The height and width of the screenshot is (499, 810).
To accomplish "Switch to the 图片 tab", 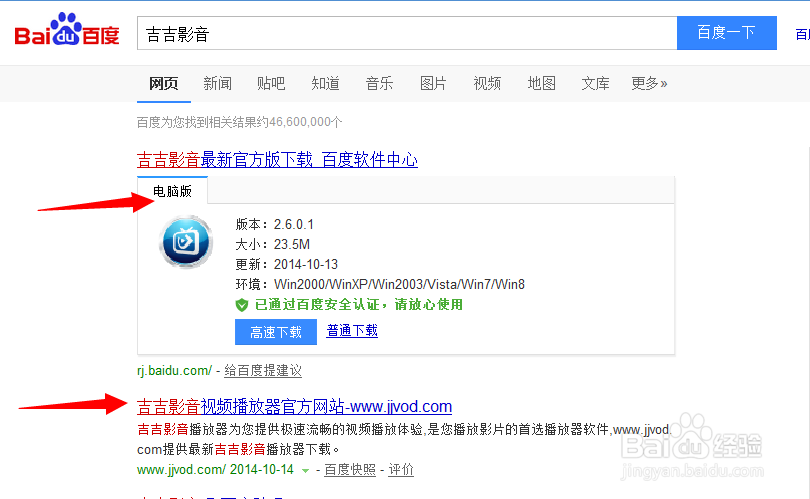I will click(x=433, y=83).
